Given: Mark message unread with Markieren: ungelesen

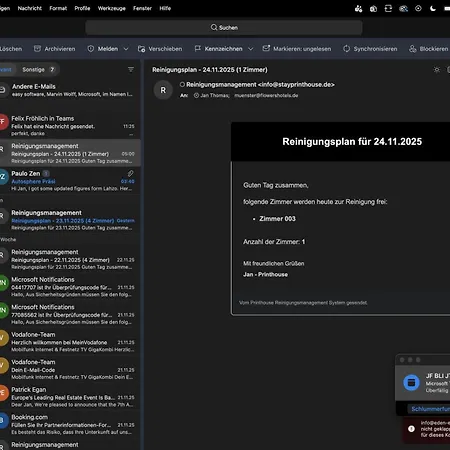Looking at the screenshot, I should coord(297,49).
